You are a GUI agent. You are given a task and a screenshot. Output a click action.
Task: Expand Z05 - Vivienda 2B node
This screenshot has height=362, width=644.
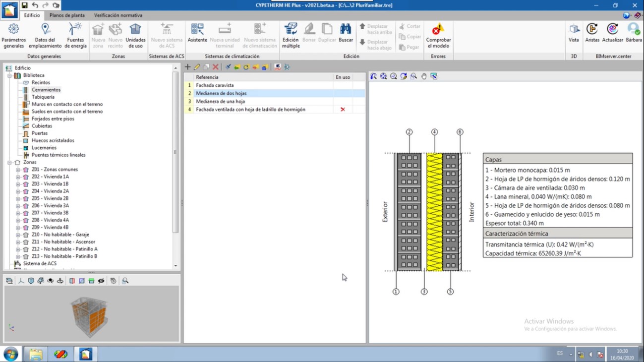[18, 198]
